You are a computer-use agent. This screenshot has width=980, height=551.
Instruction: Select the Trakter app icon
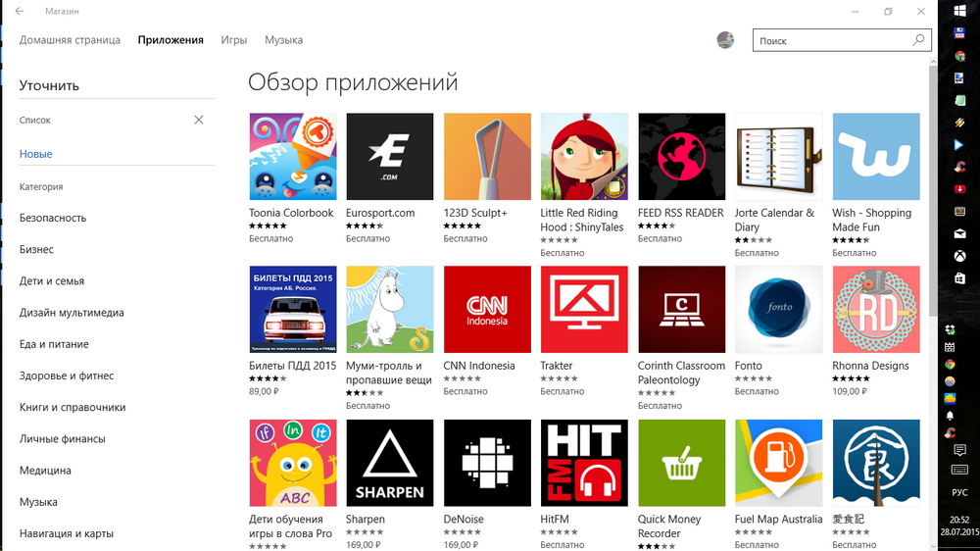(584, 310)
